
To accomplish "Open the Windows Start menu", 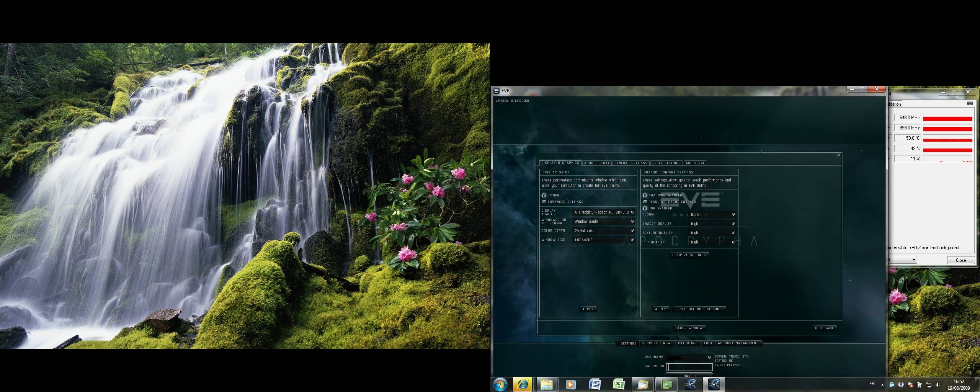I will (500, 384).
